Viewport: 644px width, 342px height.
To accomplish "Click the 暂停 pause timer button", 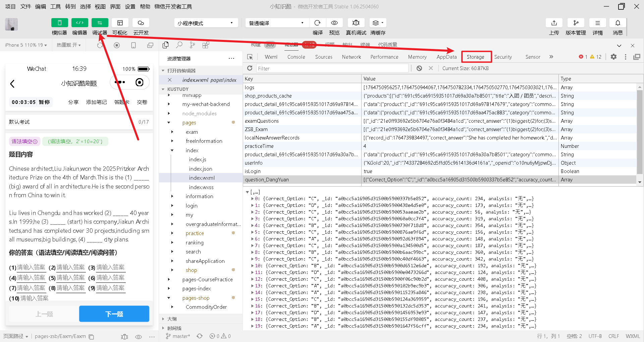I will point(44,102).
